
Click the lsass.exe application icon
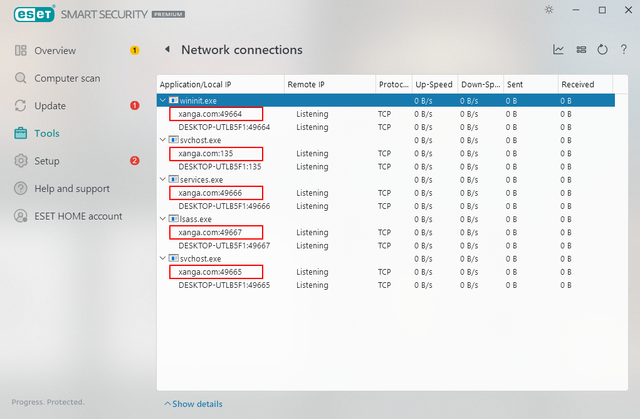point(173,219)
